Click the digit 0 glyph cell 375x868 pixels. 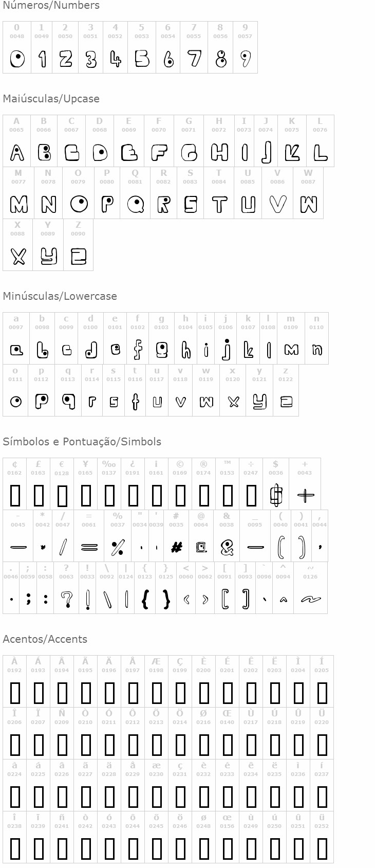click(17, 47)
